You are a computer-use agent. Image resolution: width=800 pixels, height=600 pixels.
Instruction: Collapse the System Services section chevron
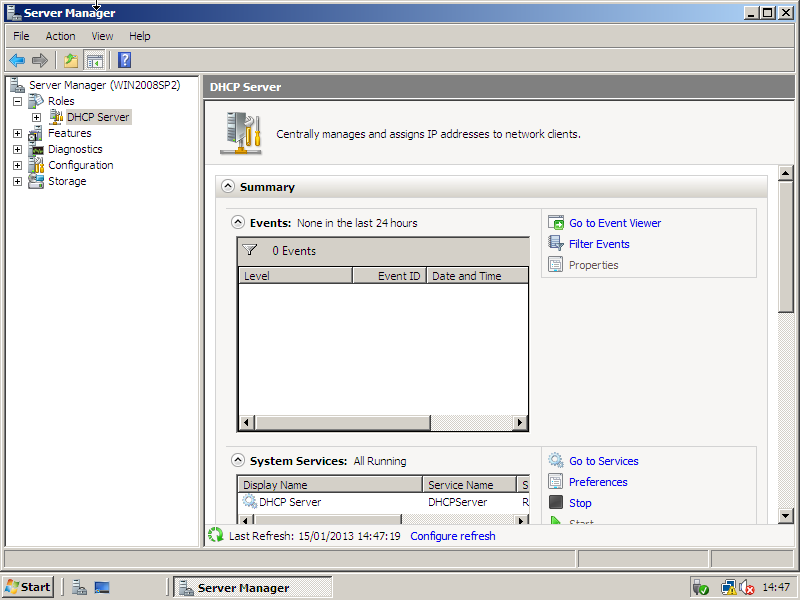238,461
